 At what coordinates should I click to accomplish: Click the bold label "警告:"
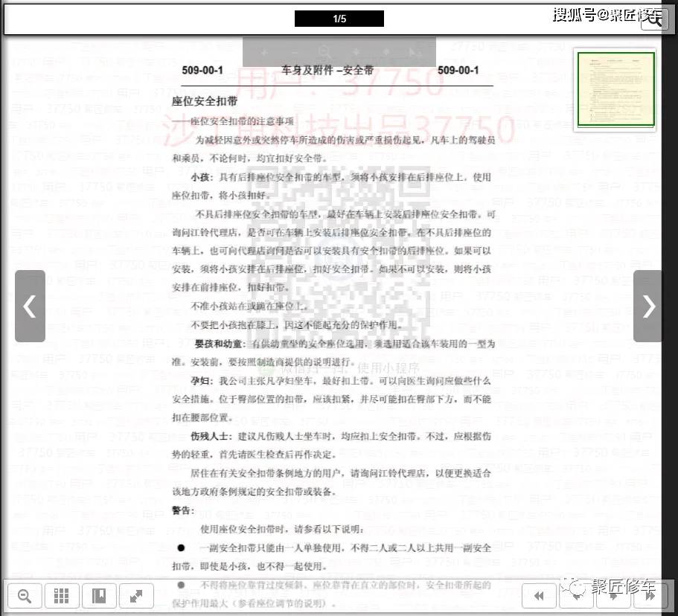183,510
